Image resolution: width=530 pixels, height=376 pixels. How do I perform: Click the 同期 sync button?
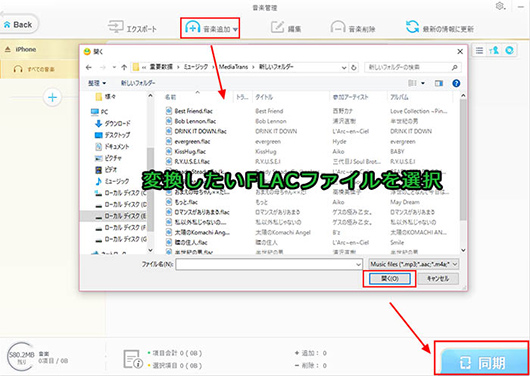pyautogui.click(x=482, y=363)
